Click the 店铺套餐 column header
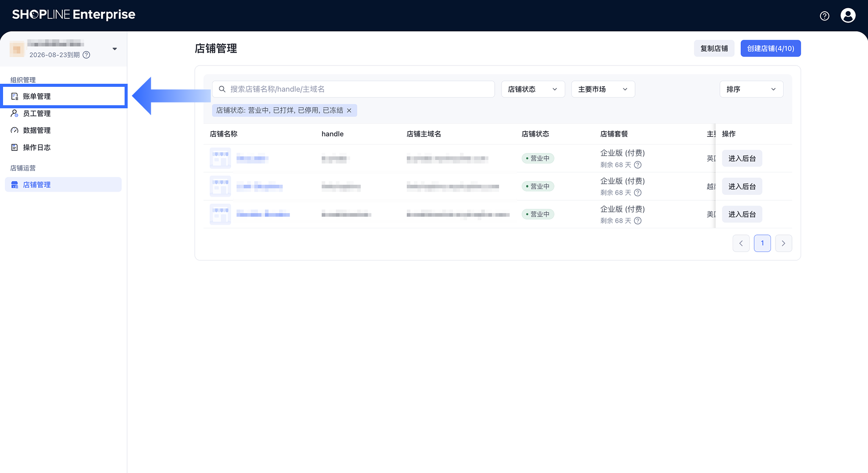Image resolution: width=868 pixels, height=473 pixels. [x=614, y=134]
